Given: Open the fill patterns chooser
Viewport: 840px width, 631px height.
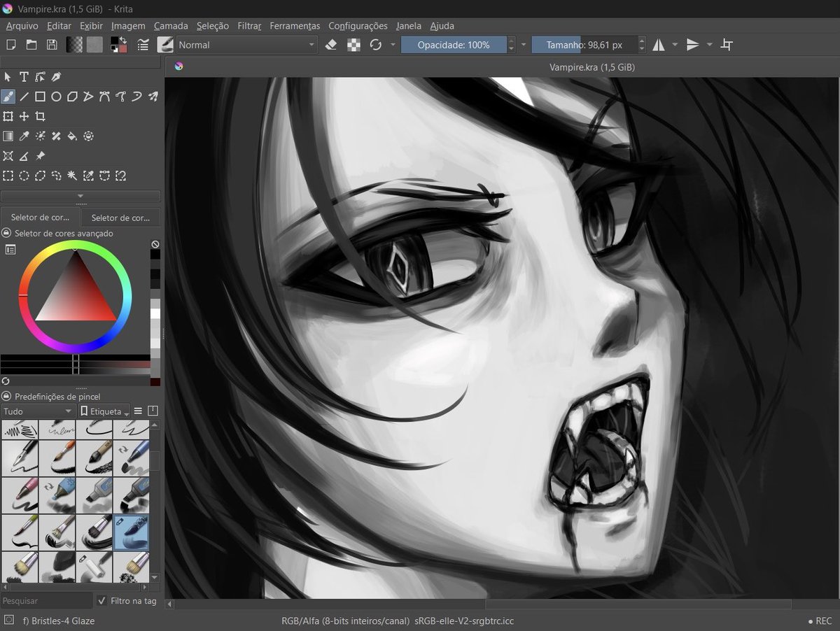Looking at the screenshot, I should click(94, 45).
